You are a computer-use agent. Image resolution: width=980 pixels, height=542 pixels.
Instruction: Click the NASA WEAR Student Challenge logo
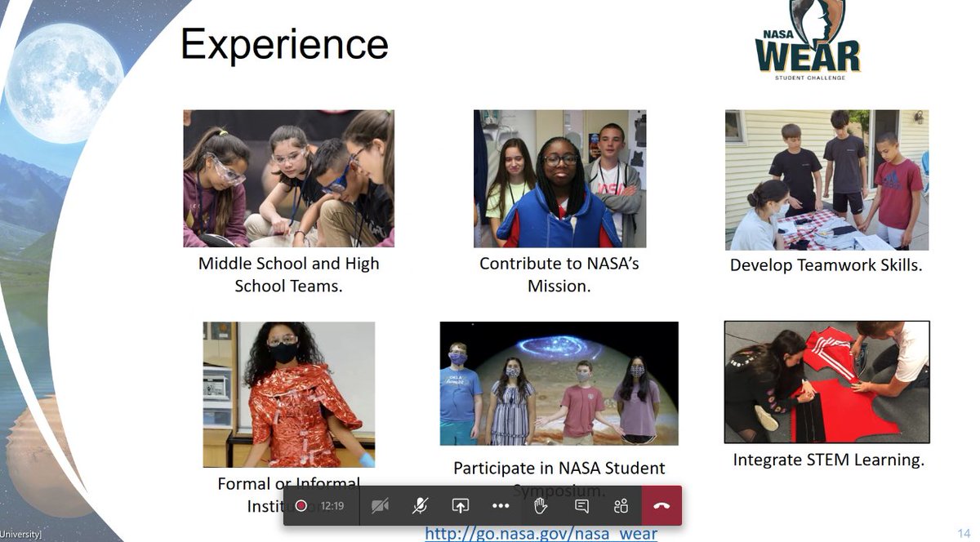(808, 40)
